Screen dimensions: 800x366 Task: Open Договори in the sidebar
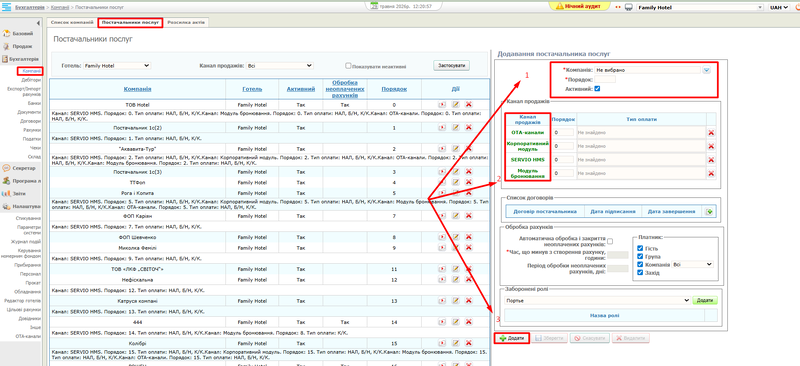tap(31, 121)
